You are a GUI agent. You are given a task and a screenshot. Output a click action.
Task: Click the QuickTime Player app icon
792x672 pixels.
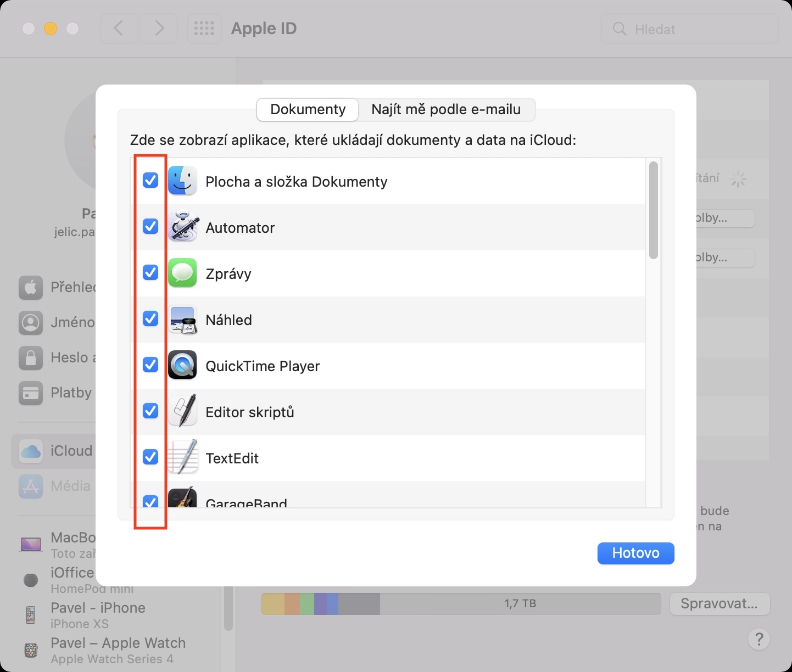(x=182, y=366)
